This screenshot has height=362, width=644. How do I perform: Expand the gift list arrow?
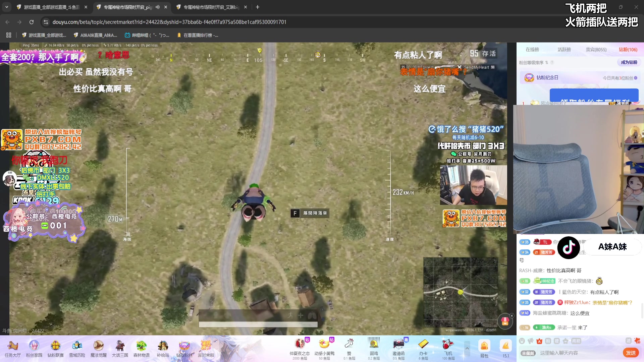pyautogui.click(x=467, y=349)
